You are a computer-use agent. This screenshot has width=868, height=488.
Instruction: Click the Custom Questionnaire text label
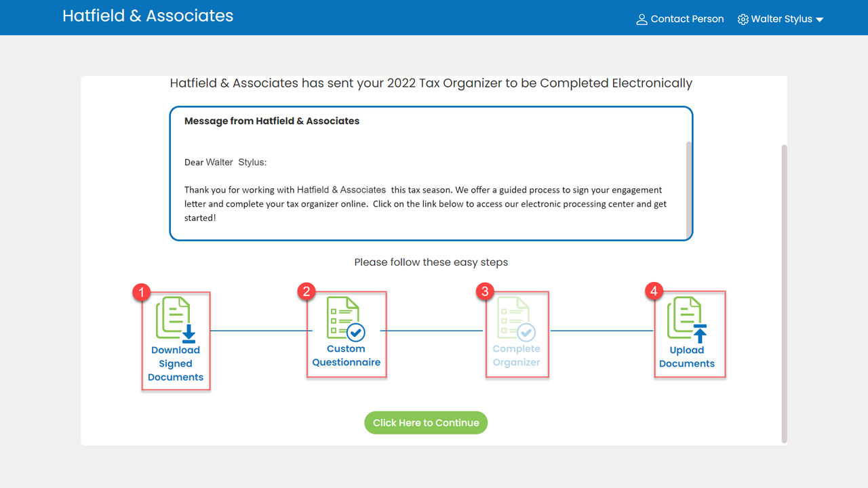click(x=346, y=356)
